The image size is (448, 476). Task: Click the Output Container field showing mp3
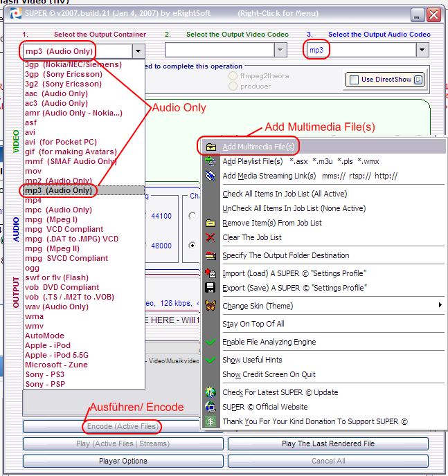click(x=78, y=51)
